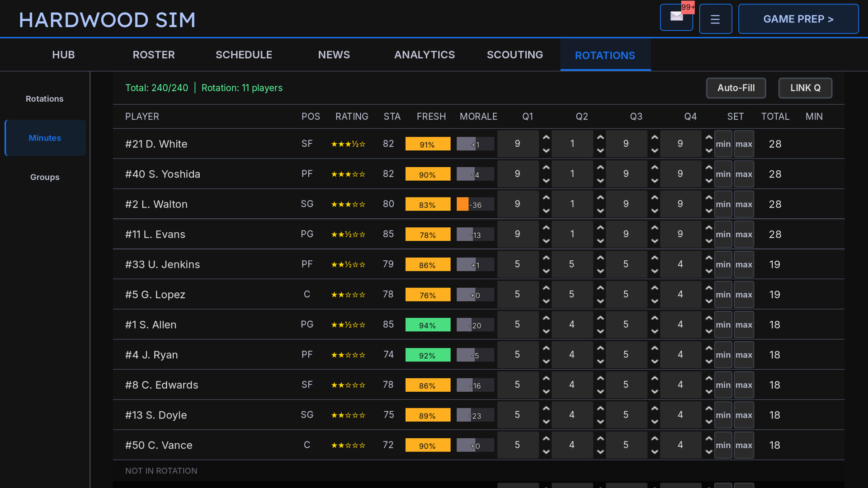This screenshot has width=868, height=488.
Task: Switch to the Analytics tab
Action: (424, 55)
